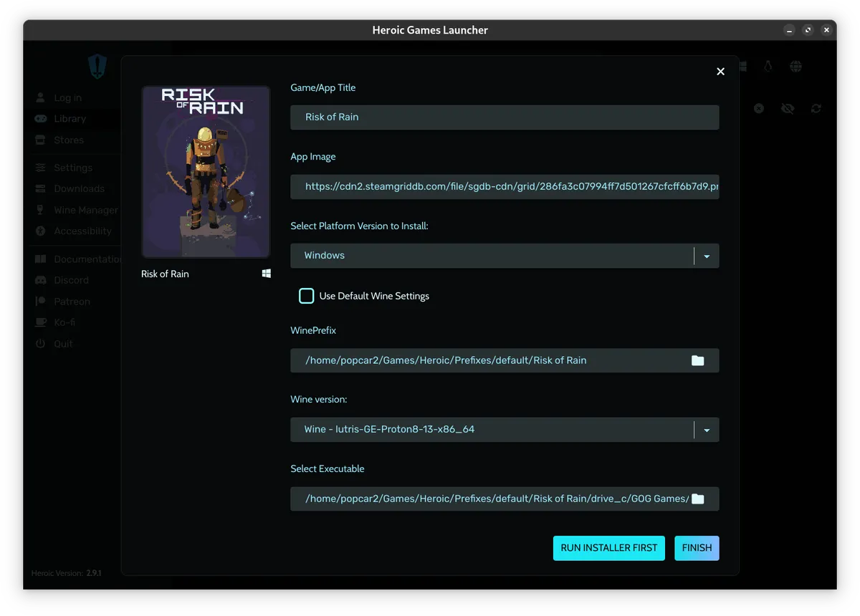This screenshot has width=860, height=616.
Task: Click the WinePrefix path field
Action: pyautogui.click(x=505, y=360)
